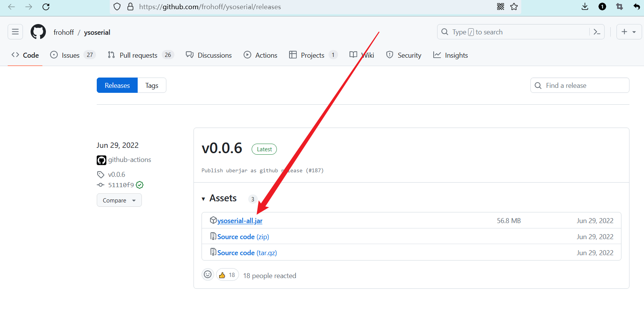Download Source code (zip)
The image size is (644, 314).
(243, 237)
